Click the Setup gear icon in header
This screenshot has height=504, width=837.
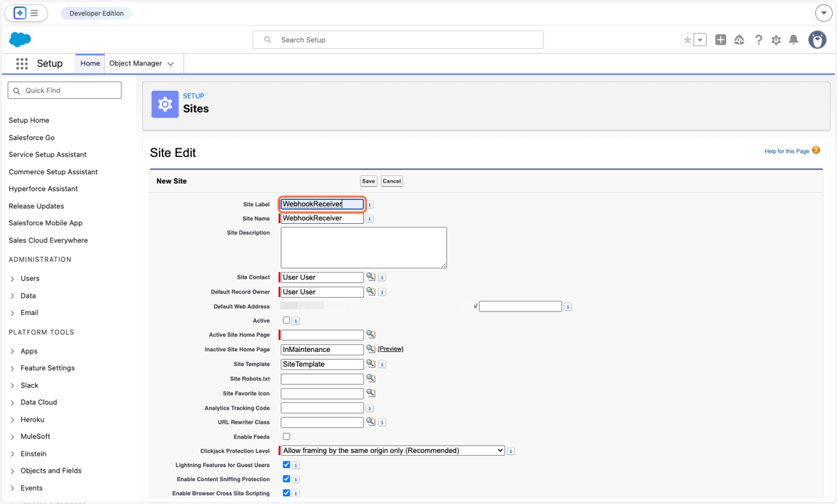[x=776, y=40]
